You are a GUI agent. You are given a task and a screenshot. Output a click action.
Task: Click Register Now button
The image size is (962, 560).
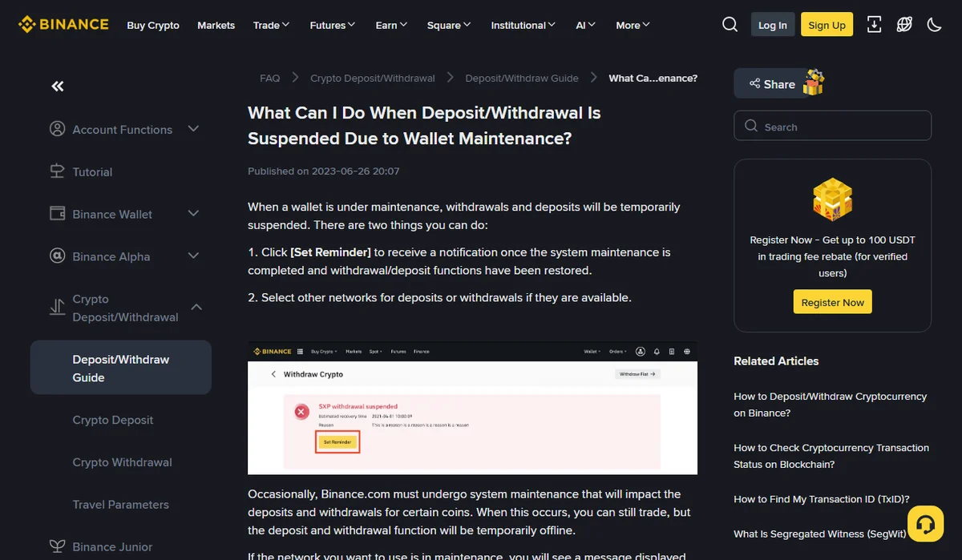tap(832, 302)
